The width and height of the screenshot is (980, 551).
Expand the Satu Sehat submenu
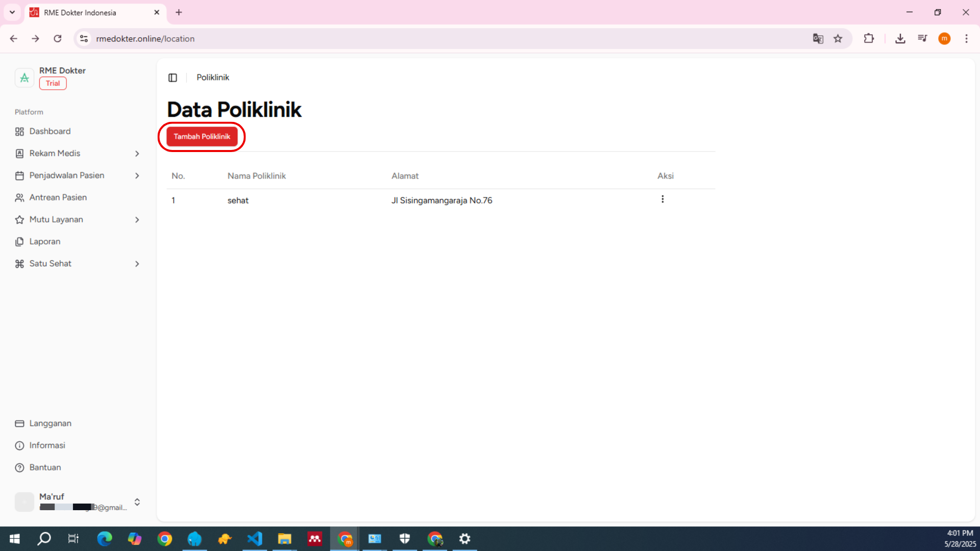137,264
